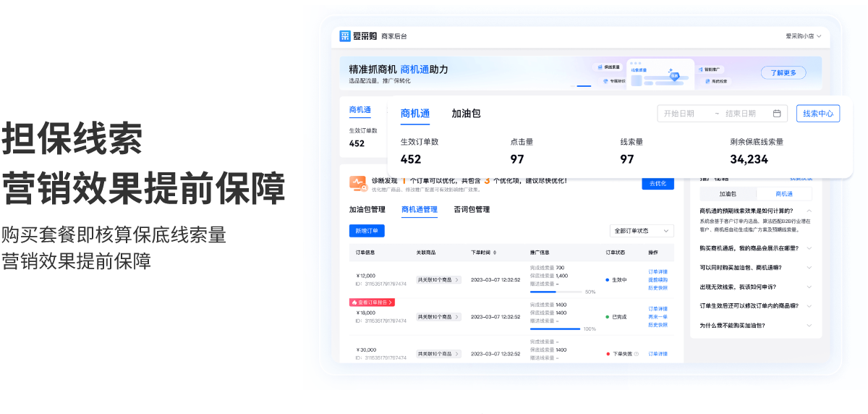Open 订单详情 for the ¥18,000 order
Screen dimensions: 868x414
coord(658,309)
